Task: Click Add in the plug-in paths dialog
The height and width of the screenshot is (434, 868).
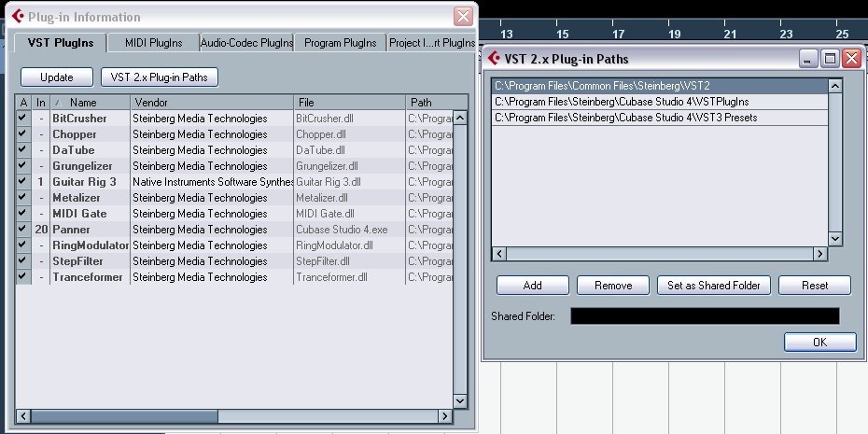Action: click(x=533, y=285)
